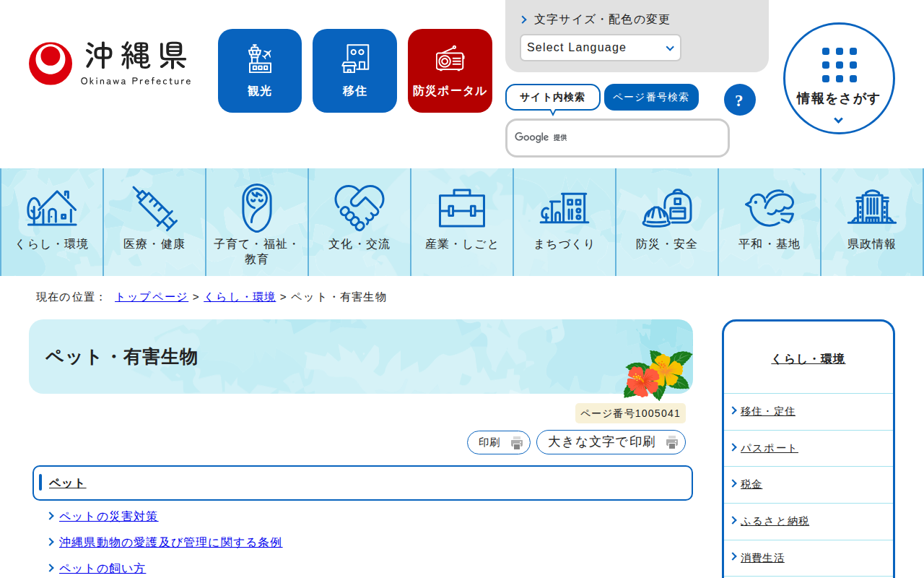This screenshot has height=578, width=924.
Task: Open ペットの飼い方 link
Action: [x=103, y=569]
